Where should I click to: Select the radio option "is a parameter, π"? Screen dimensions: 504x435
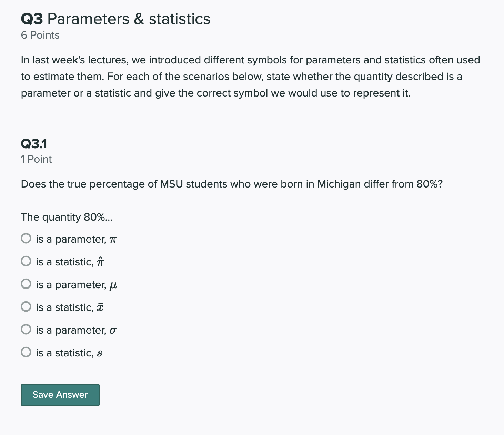(x=26, y=238)
